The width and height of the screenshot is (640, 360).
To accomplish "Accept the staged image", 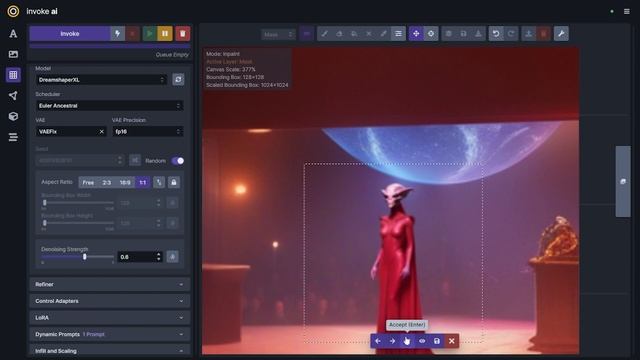I will (407, 341).
